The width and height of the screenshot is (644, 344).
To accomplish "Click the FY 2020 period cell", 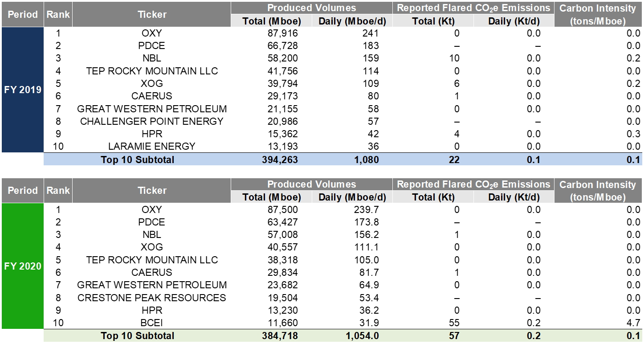I will pyautogui.click(x=22, y=266).
